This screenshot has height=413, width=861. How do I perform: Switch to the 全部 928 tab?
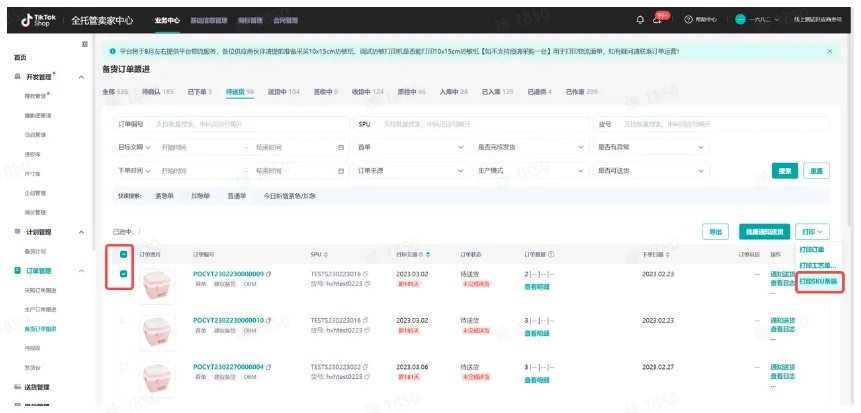coord(115,92)
